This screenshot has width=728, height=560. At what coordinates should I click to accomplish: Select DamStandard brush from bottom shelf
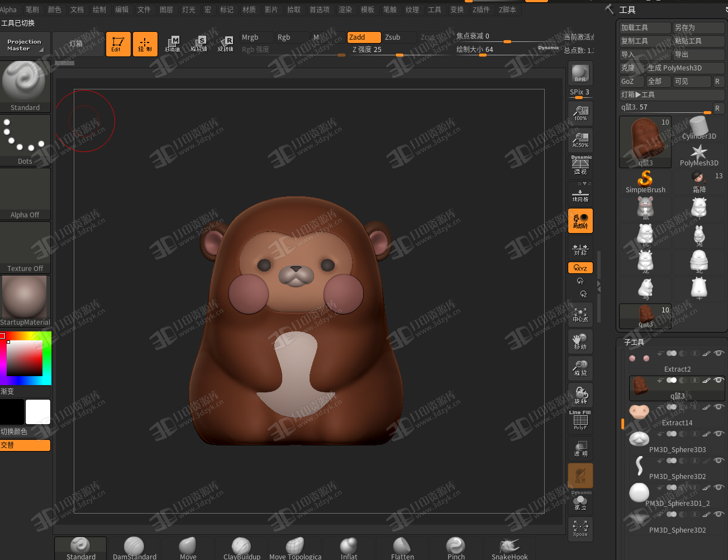[x=134, y=548]
